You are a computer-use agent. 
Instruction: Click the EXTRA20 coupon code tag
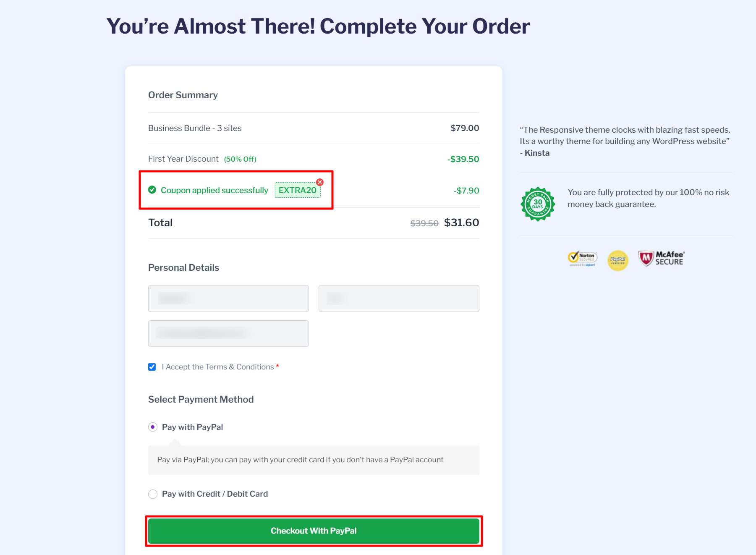point(298,190)
